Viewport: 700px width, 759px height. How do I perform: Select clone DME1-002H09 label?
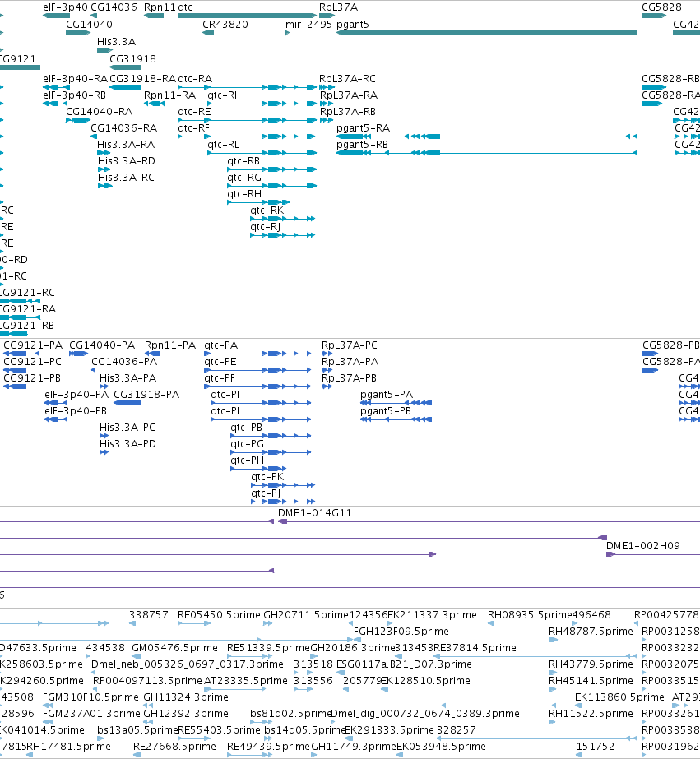(643, 546)
